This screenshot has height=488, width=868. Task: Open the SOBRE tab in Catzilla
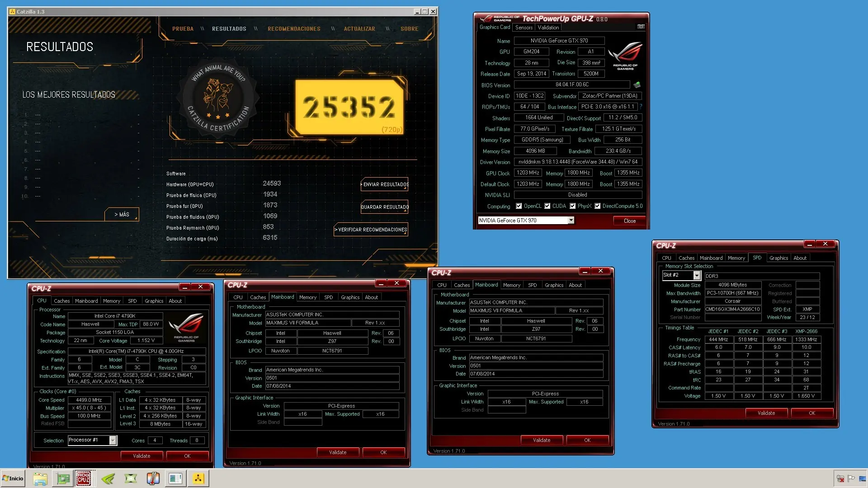[409, 29]
